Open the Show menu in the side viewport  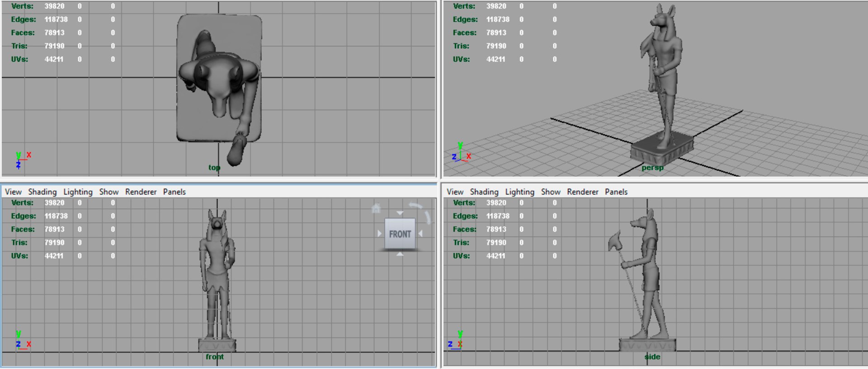point(551,192)
